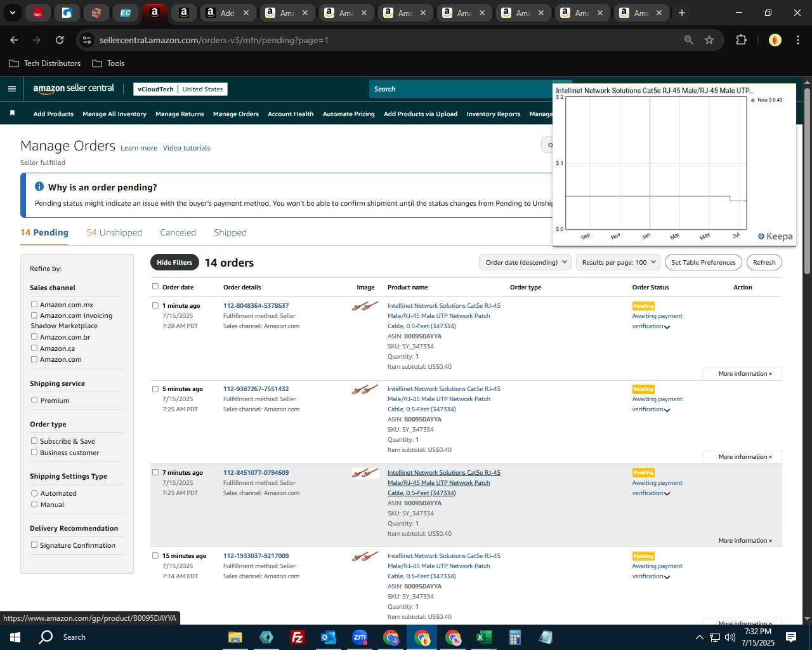Click the info icon beside 'Why is an order pending?'
812x650 pixels.
(39, 187)
